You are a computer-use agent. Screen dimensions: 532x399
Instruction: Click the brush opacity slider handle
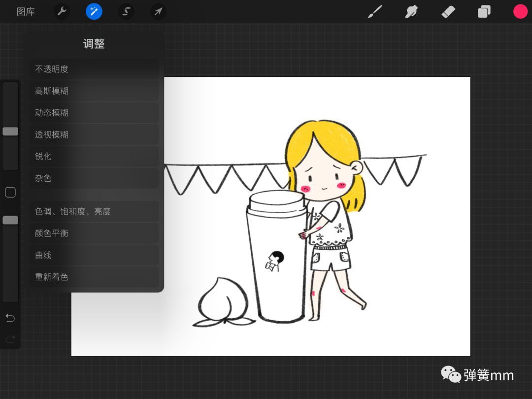(x=10, y=220)
